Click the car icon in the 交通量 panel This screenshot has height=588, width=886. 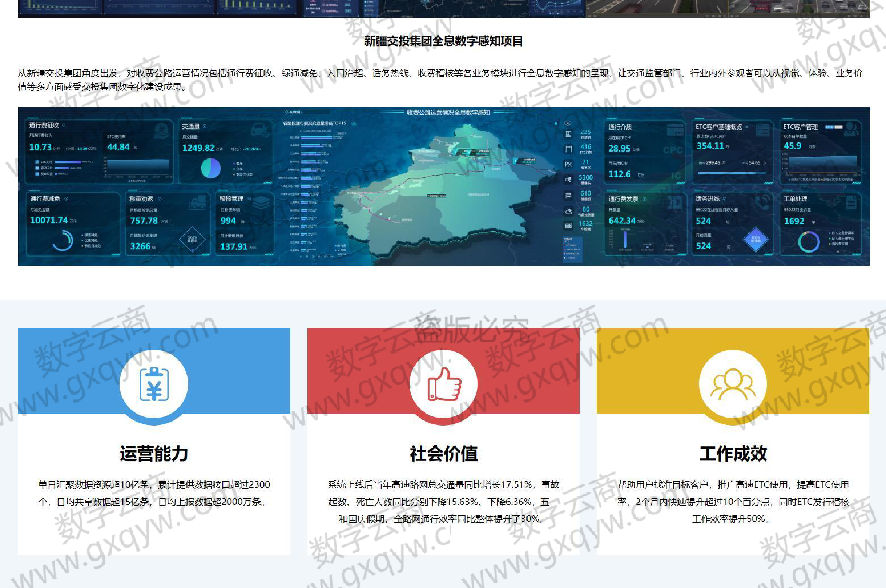coord(260,130)
